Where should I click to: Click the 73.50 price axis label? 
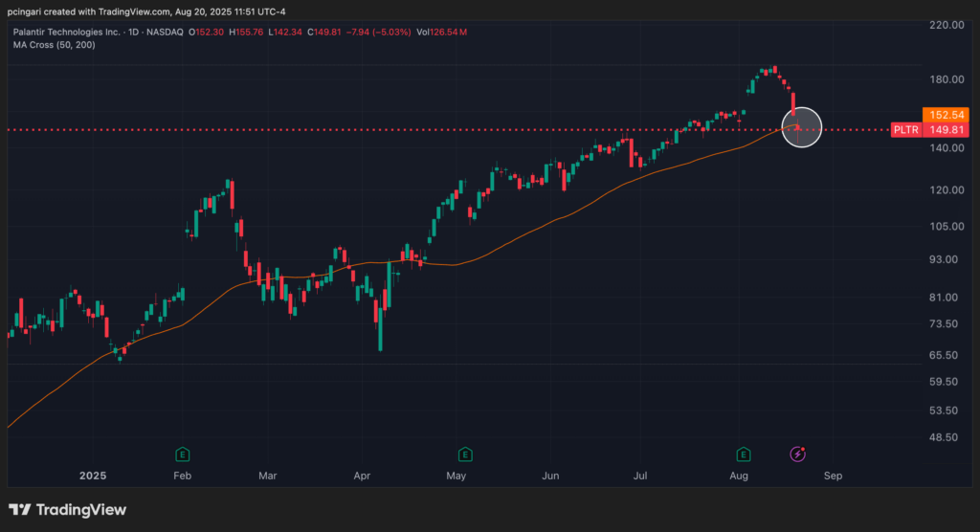[944, 323]
